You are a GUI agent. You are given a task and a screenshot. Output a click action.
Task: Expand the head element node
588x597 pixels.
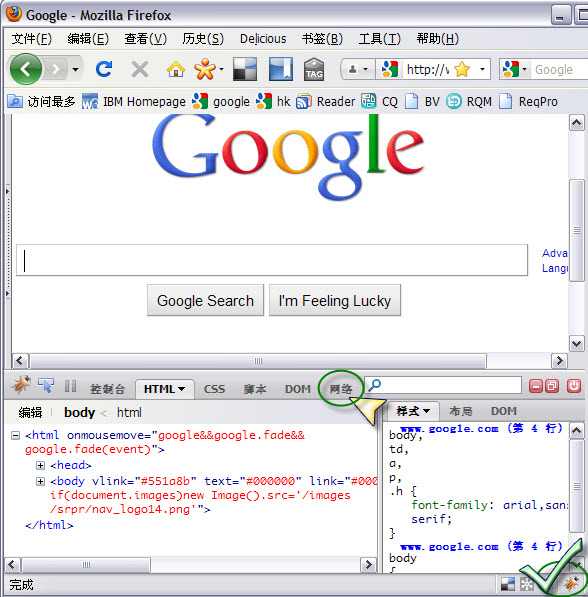click(x=40, y=465)
